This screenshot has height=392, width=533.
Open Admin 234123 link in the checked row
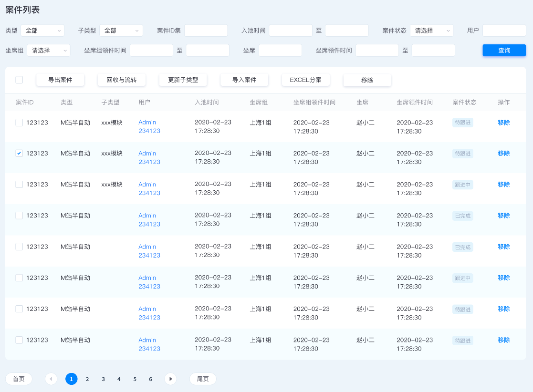[x=149, y=158]
